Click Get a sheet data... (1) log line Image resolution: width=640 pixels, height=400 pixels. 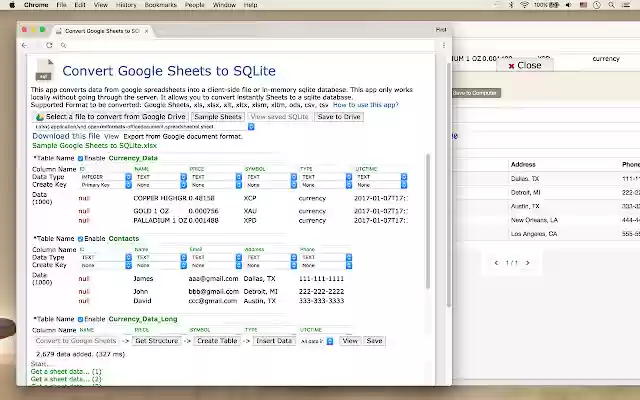[x=66, y=372]
